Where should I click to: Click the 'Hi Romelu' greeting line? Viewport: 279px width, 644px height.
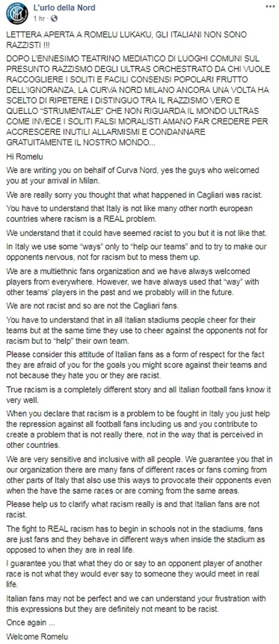[24, 157]
